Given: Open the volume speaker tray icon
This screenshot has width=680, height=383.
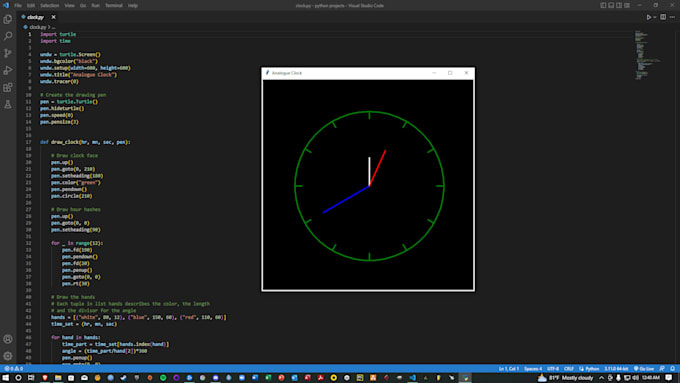Looking at the screenshot, I should (635, 378).
